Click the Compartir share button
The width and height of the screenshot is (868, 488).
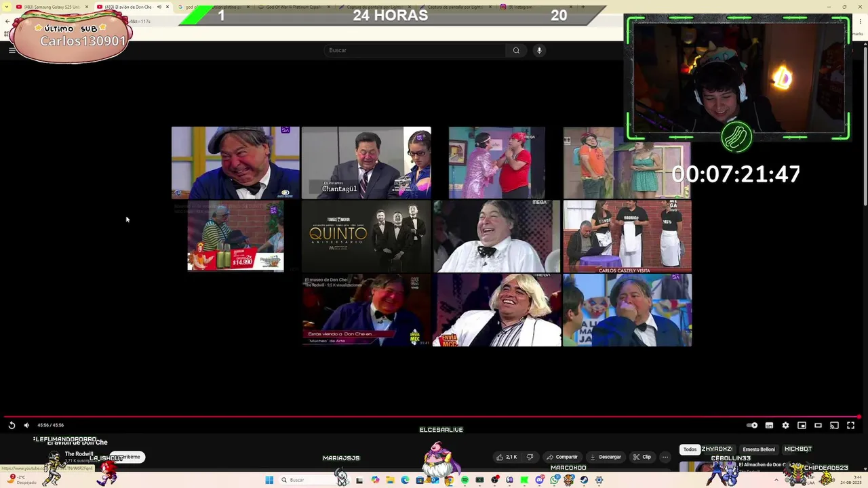point(562,457)
